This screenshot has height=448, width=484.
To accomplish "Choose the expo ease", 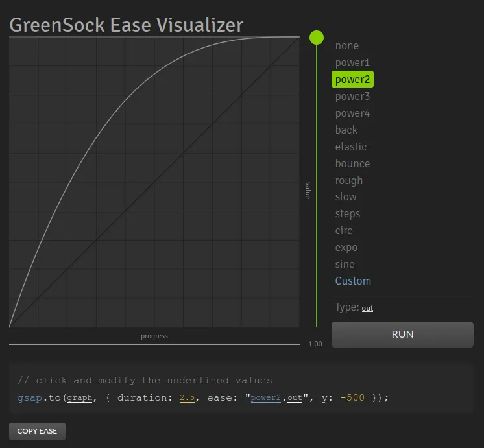I will pos(346,248).
